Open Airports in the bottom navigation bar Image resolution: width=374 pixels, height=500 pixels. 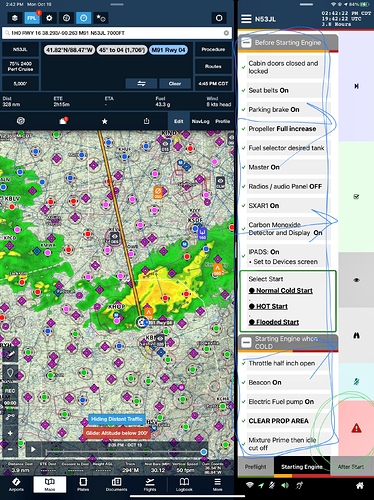pyautogui.click(x=16, y=484)
